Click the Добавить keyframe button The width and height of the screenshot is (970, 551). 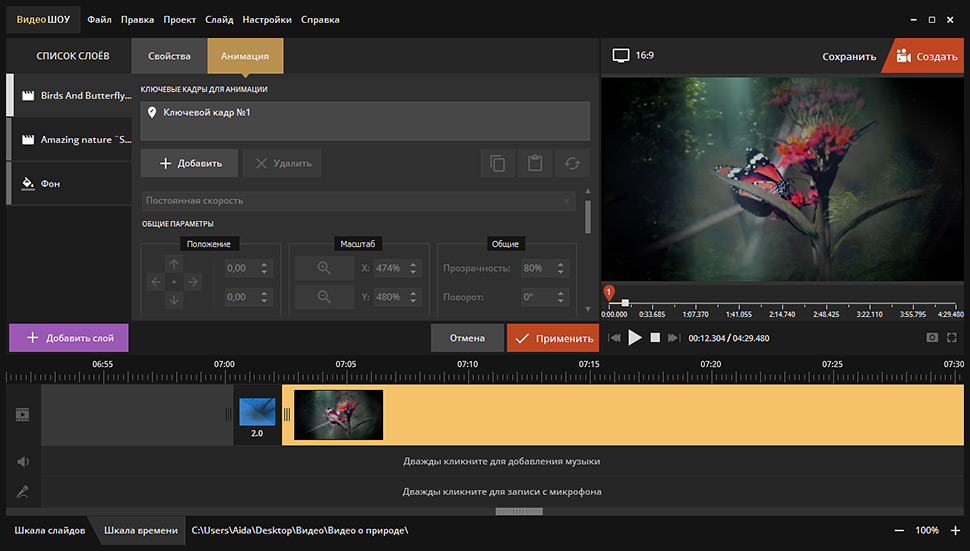(x=189, y=163)
